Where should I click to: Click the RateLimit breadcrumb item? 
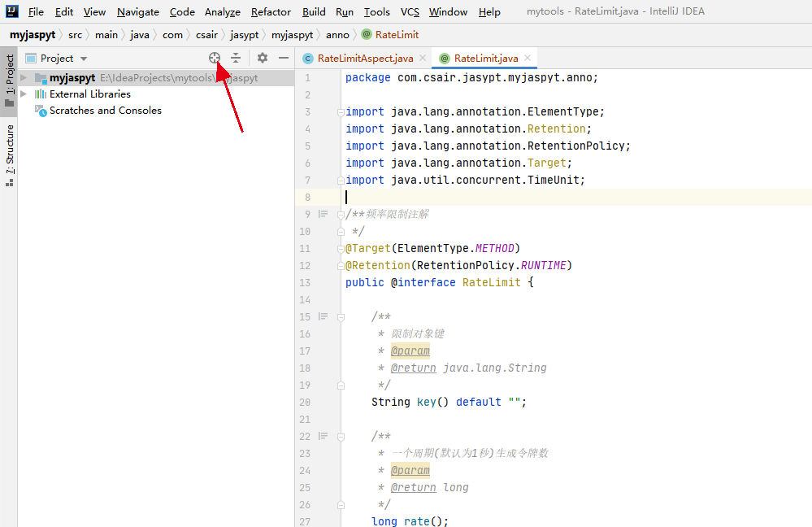tap(397, 35)
